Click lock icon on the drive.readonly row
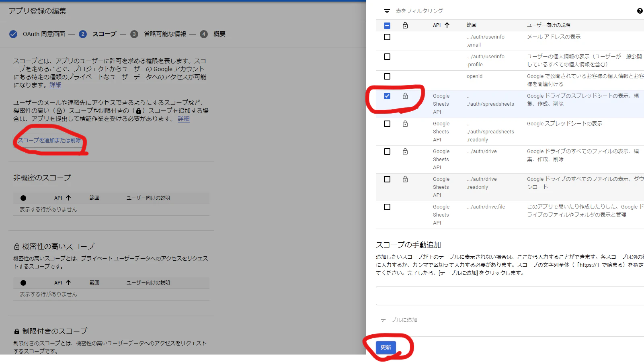 click(x=405, y=179)
